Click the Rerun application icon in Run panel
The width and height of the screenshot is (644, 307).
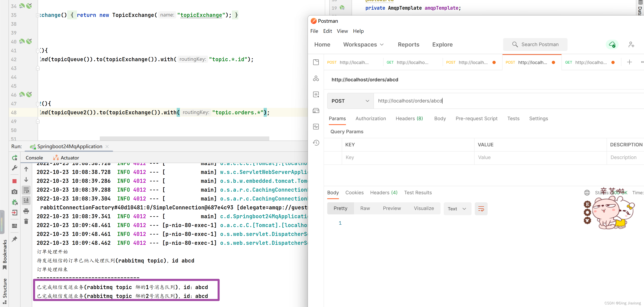click(x=14, y=158)
